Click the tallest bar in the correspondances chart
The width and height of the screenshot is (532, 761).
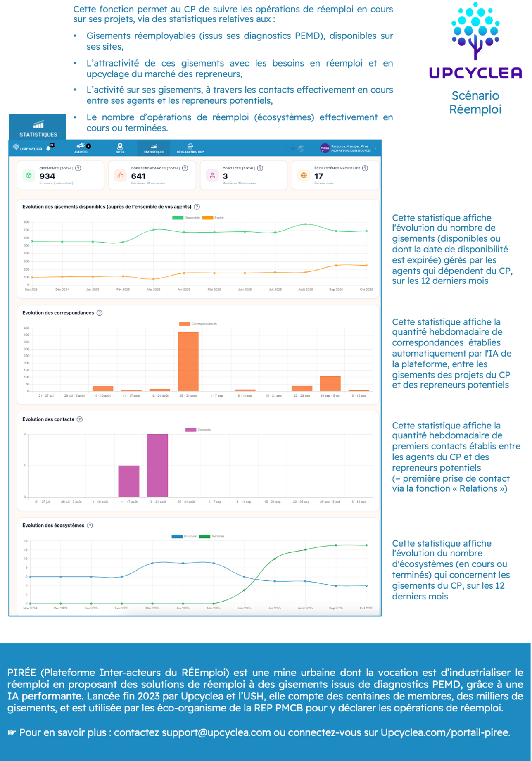pos(188,361)
